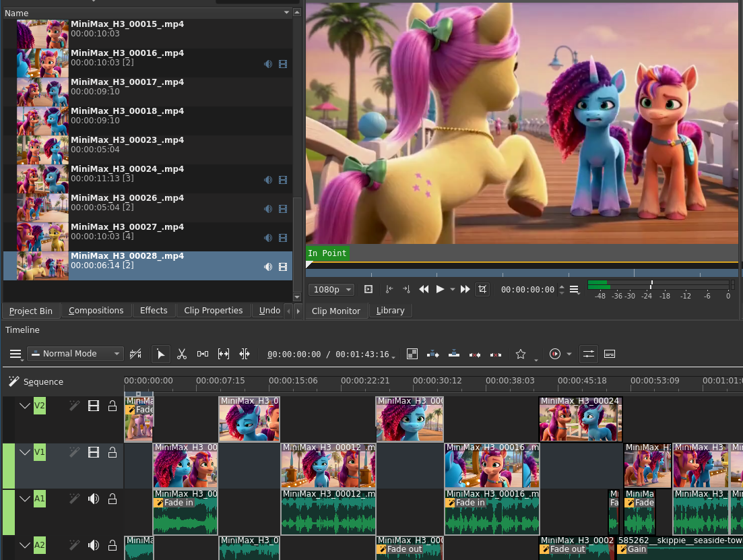Click the mix clips icon
The width and height of the screenshot is (743, 560).
coord(135,354)
